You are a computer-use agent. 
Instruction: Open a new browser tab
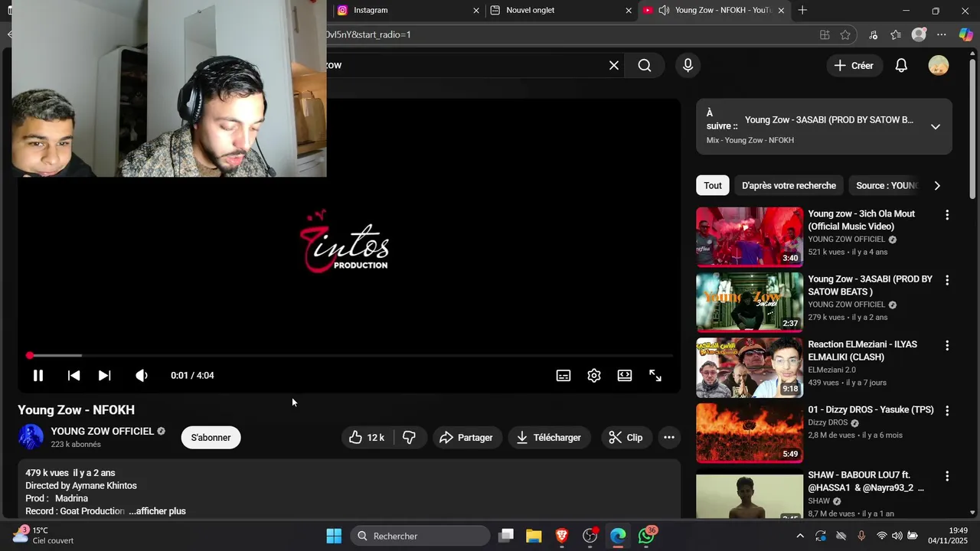pos(802,11)
